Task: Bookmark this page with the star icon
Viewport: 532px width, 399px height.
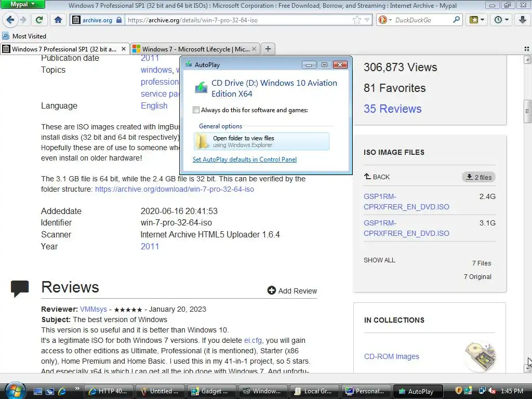Action: [x=356, y=20]
